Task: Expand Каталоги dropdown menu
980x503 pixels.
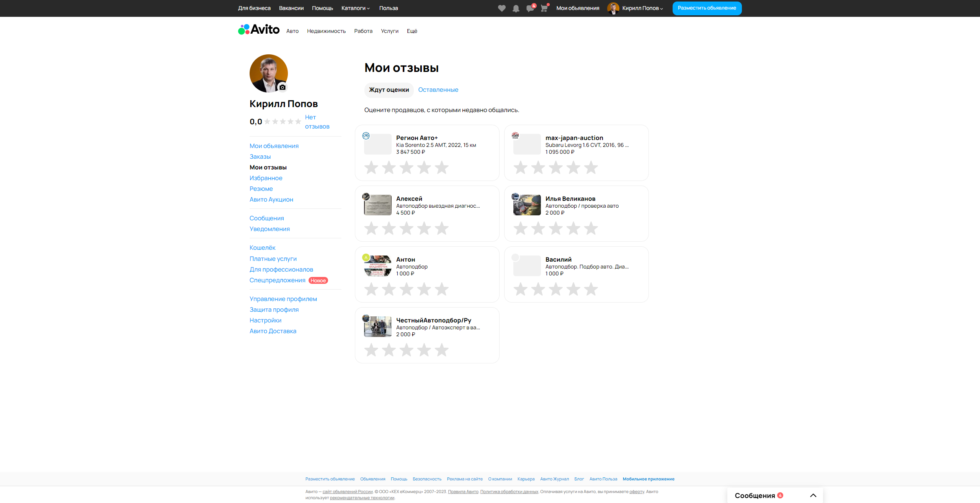Action: point(355,8)
